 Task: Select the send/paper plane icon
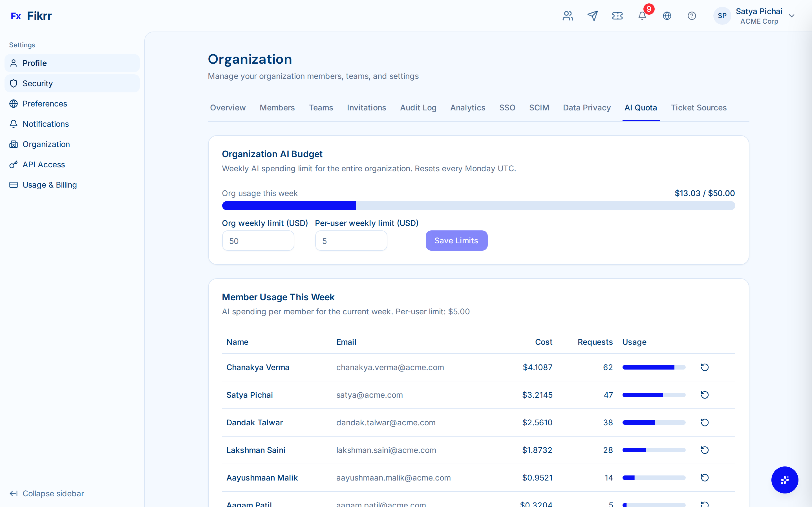[x=593, y=16]
